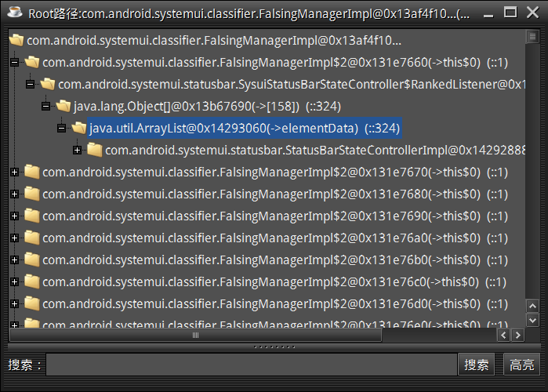Viewport: 548px width, 392px height.
Task: Click folder icon of FalsingManagerImpl$2@0x131e7660
Action: tap(32, 62)
